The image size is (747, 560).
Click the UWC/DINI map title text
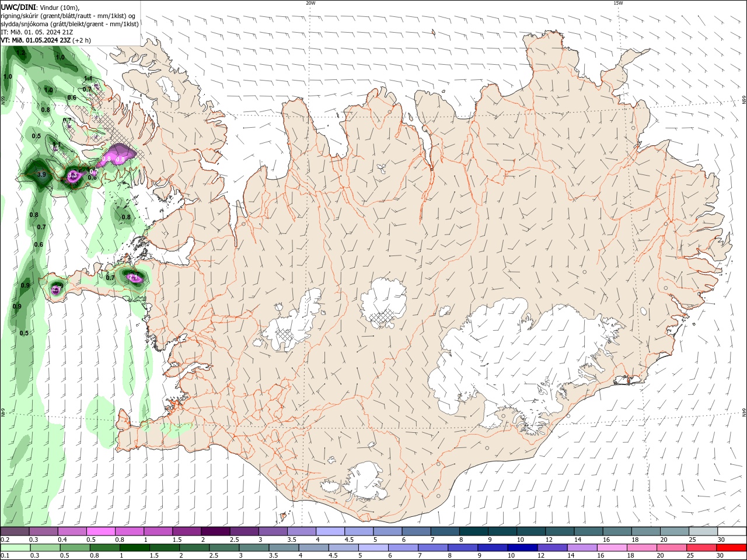pos(18,6)
